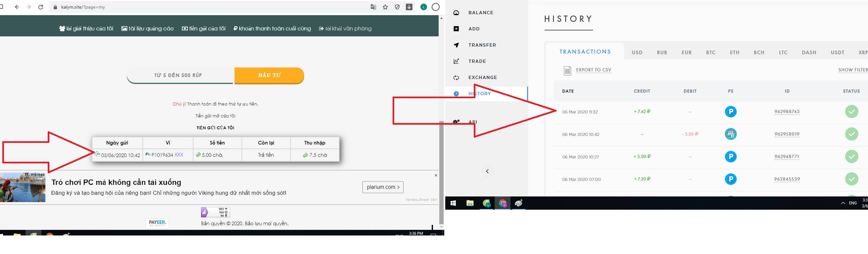The image size is (868, 254).
Task: Click the visitor counter stats badge
Action: [x=216, y=212]
